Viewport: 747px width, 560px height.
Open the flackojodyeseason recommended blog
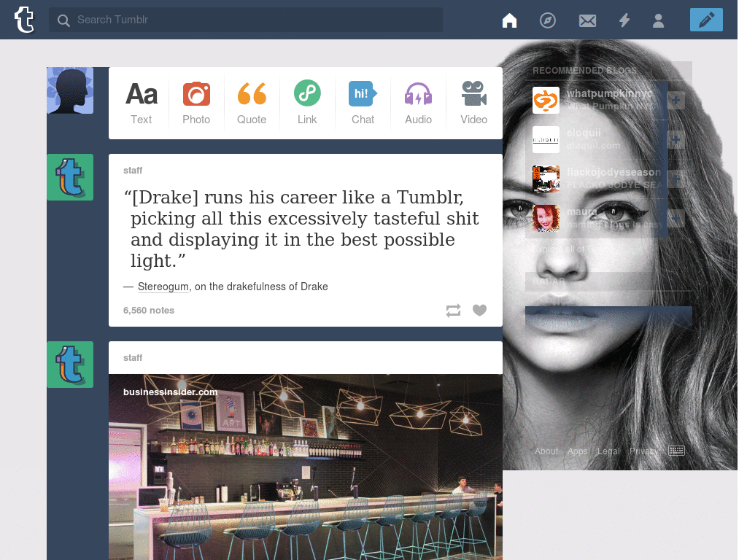[614, 172]
